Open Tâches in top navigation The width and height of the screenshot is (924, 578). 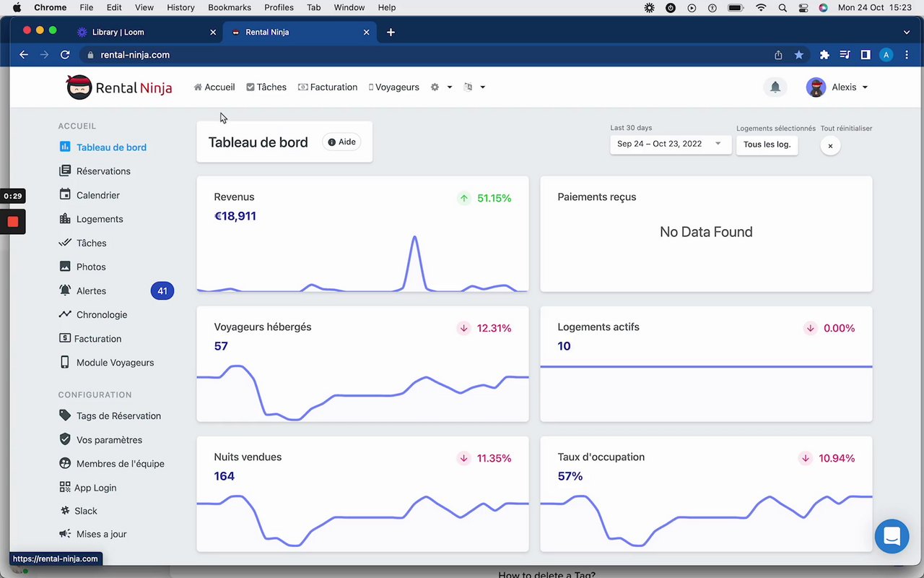click(266, 87)
